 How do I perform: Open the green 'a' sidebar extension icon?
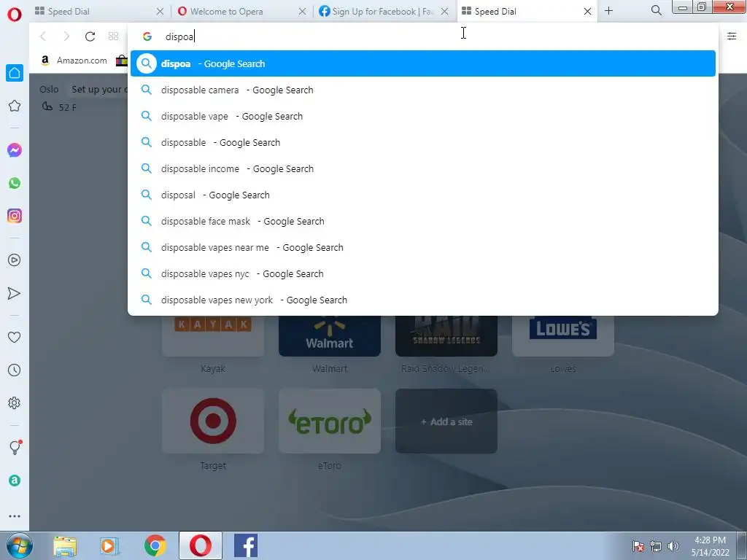(15, 481)
